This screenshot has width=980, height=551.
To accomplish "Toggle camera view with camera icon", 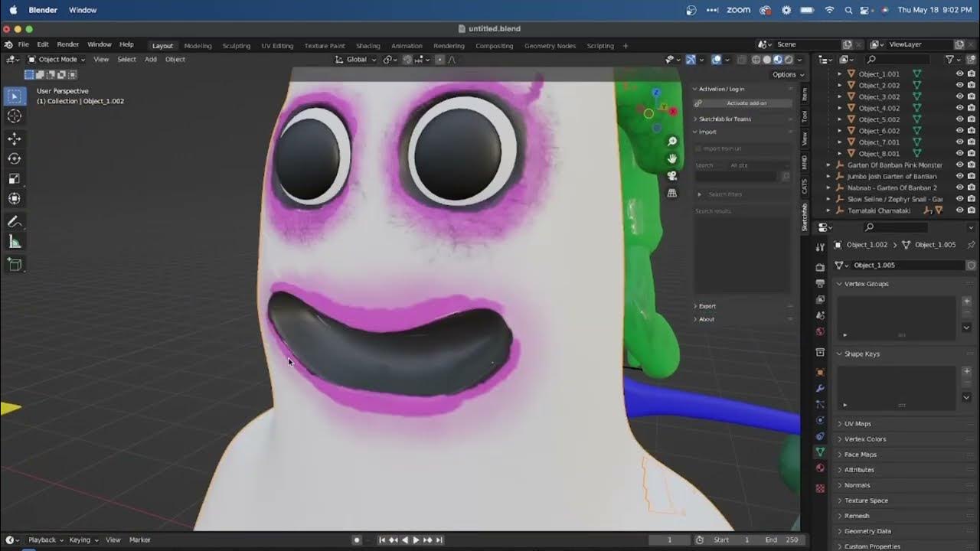I will 672,176.
